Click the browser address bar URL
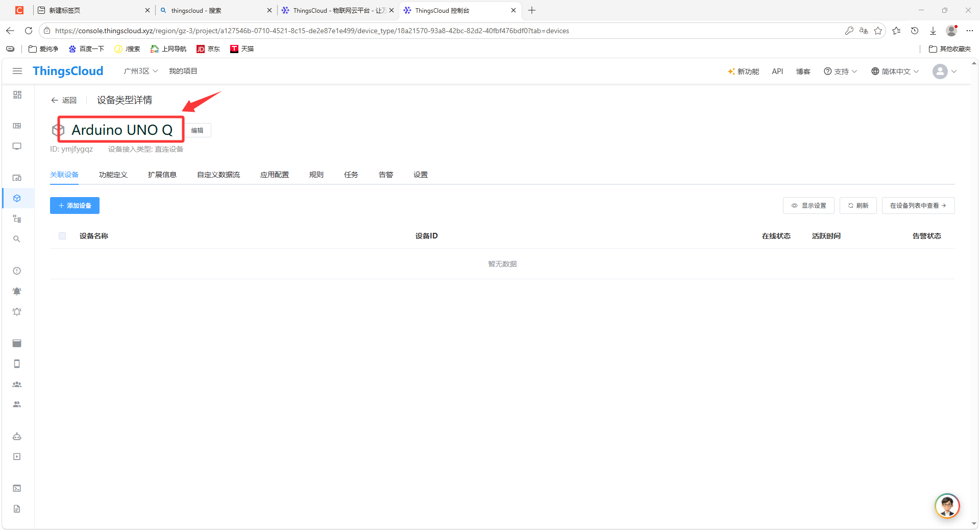Image resolution: width=980 pixels, height=531 pixels. pyautogui.click(x=312, y=31)
